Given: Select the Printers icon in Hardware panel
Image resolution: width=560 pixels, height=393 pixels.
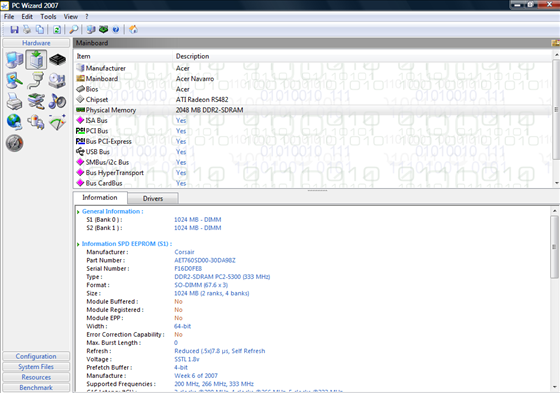Looking at the screenshot, I should click(15, 101).
